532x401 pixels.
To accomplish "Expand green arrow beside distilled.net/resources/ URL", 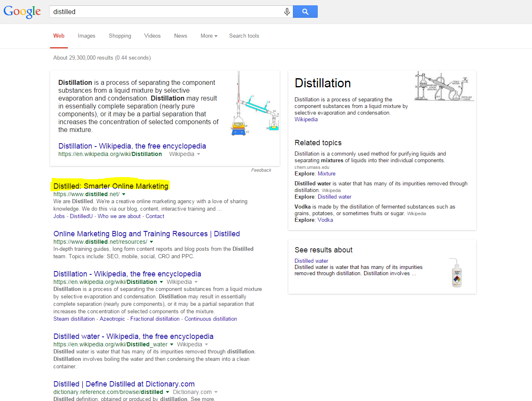I will pos(151,242).
